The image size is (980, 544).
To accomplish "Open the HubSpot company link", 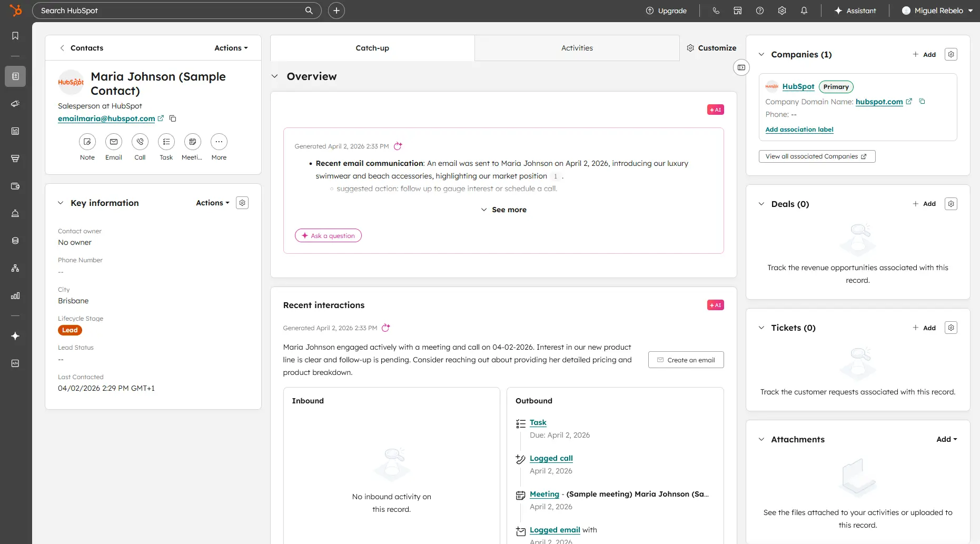I will tap(798, 86).
